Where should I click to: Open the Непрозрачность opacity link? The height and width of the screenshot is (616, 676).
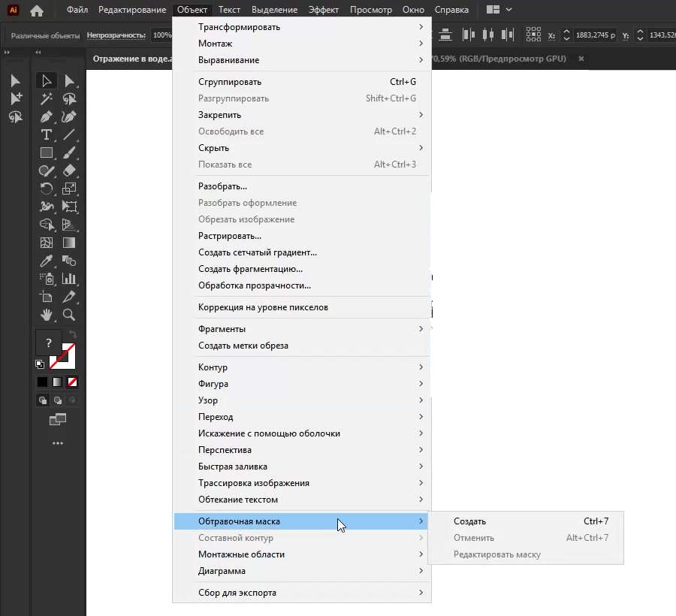point(116,35)
